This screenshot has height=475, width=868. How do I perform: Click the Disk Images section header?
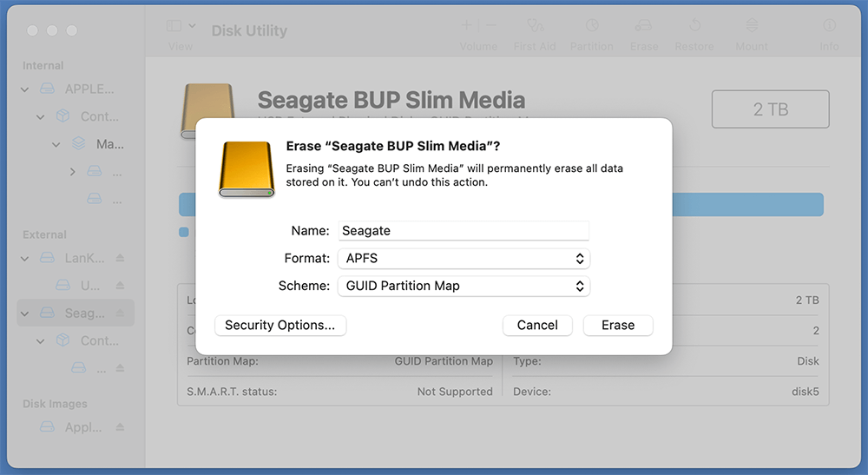tap(55, 404)
